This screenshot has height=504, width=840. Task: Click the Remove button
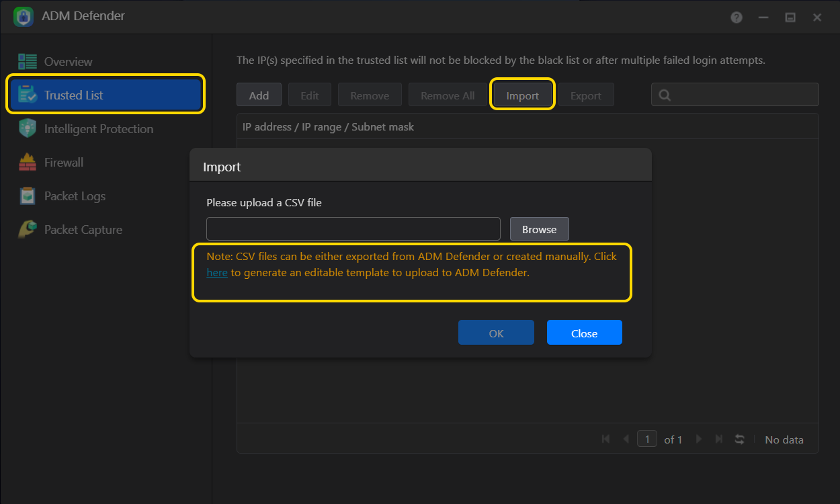pos(370,95)
